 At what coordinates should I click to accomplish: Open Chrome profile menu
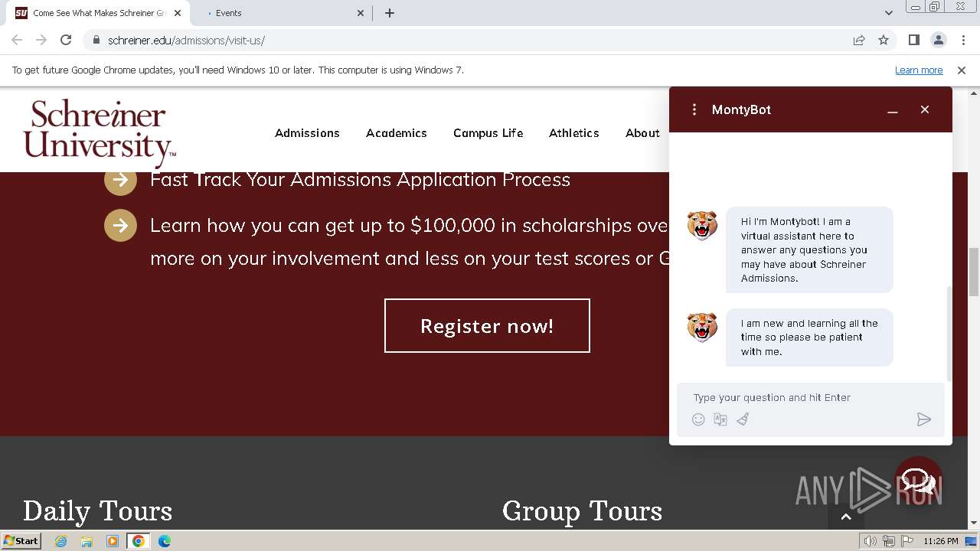pyautogui.click(x=938, y=41)
